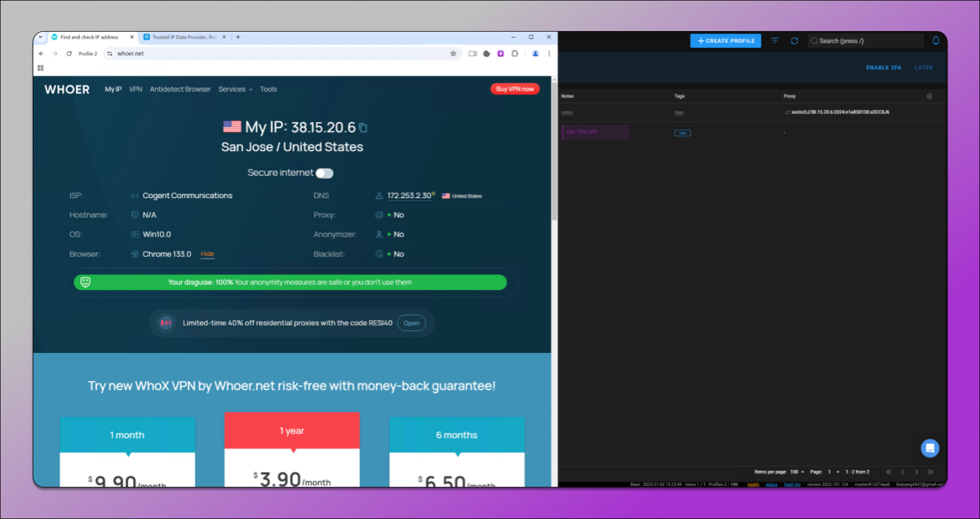This screenshot has height=519, width=980.
Task: Click the browser forward arrow
Action: pos(55,54)
